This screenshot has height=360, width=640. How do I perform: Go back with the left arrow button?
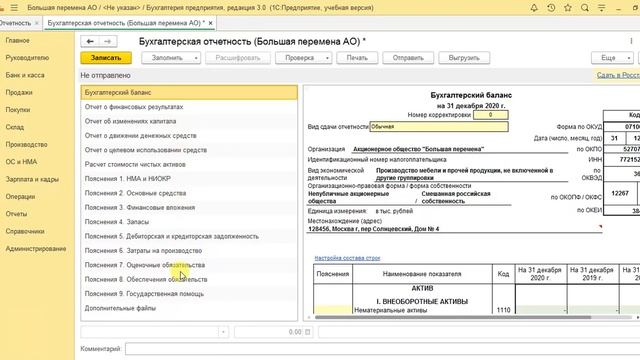point(90,41)
